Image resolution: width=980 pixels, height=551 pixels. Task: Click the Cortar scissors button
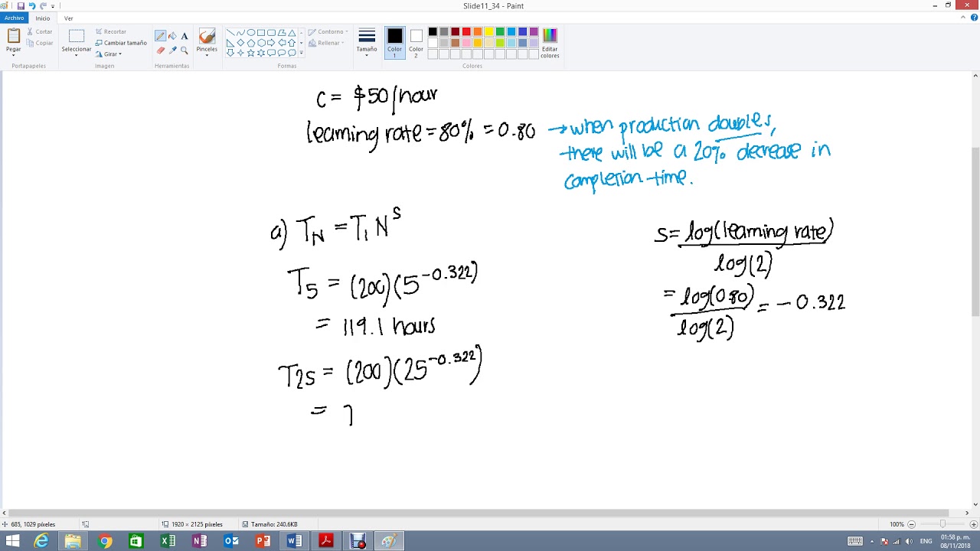click(40, 31)
